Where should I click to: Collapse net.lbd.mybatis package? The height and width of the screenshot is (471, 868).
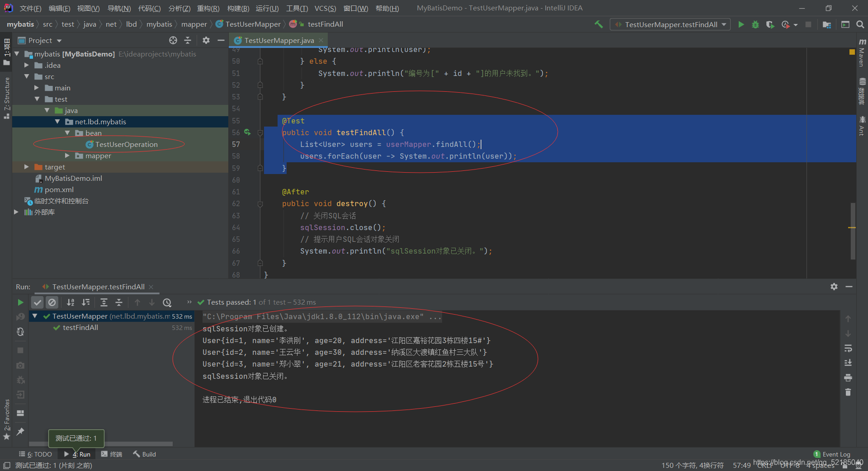tap(57, 122)
